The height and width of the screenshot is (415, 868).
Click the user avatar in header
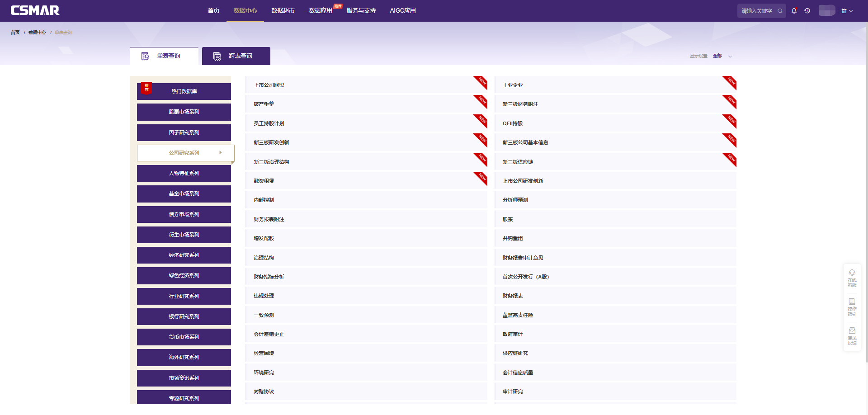[826, 11]
